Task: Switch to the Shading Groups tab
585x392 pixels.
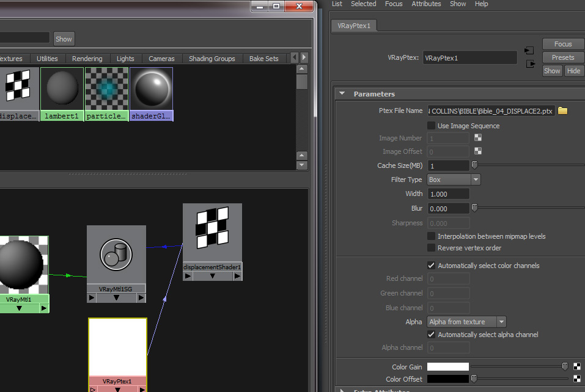Action: (x=212, y=58)
